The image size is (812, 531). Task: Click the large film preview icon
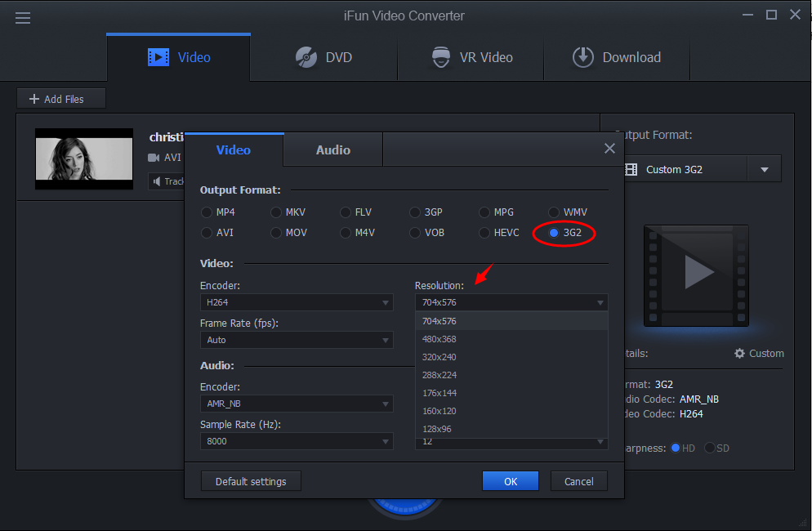[x=696, y=275]
